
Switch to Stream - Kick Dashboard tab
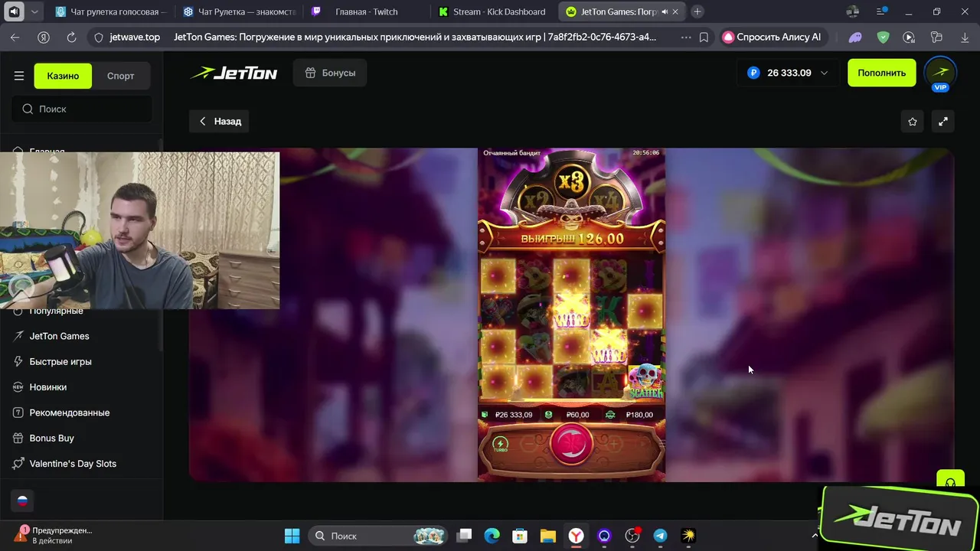pos(494,11)
